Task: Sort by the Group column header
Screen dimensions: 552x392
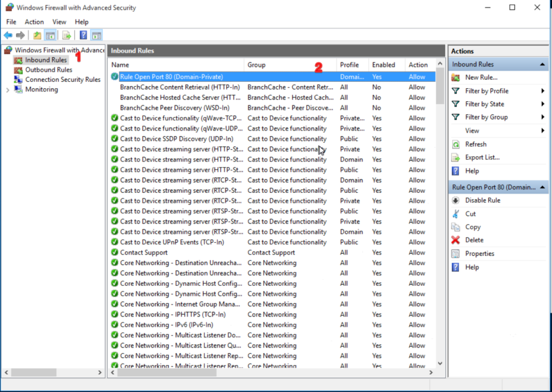Action: pos(290,65)
